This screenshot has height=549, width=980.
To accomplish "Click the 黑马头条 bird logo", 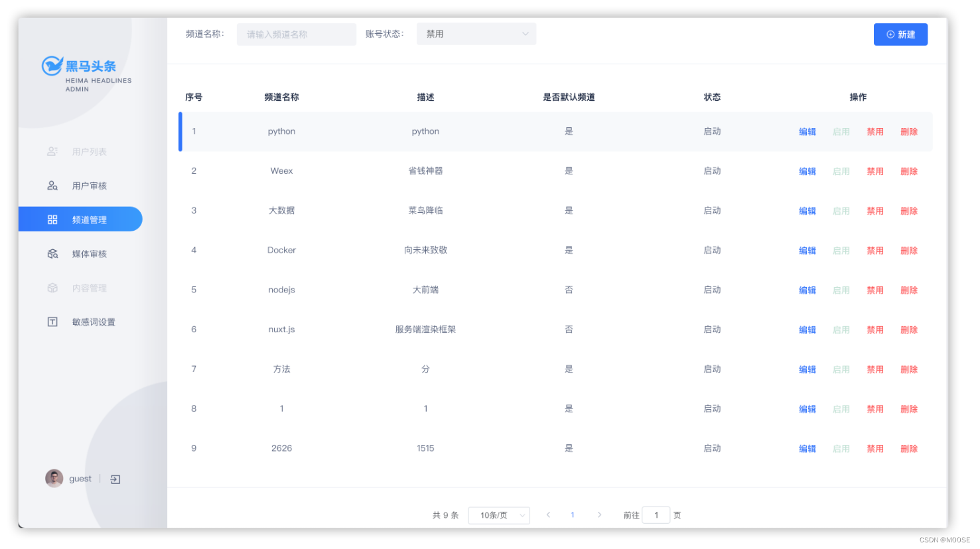I will click(x=52, y=66).
